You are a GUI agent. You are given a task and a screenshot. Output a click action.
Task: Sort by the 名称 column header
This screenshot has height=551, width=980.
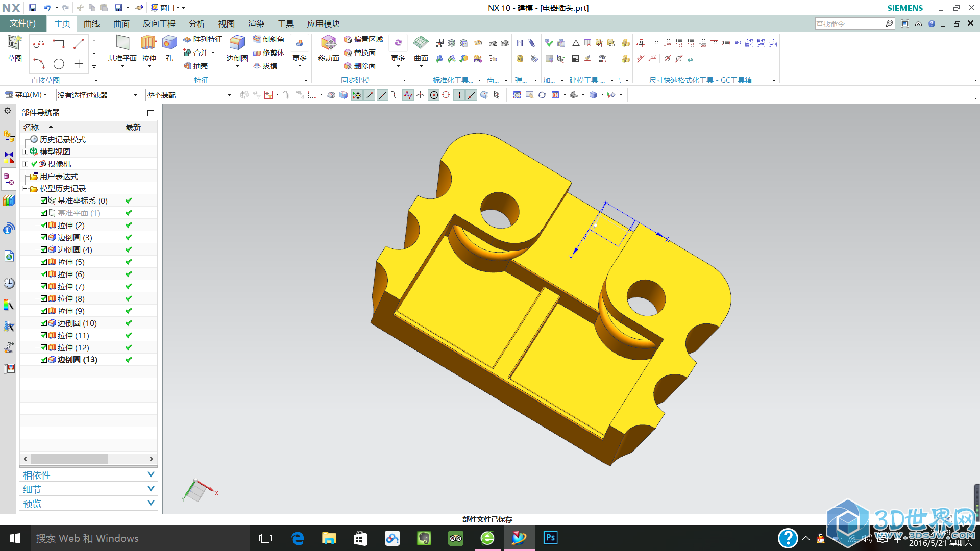pos(71,127)
